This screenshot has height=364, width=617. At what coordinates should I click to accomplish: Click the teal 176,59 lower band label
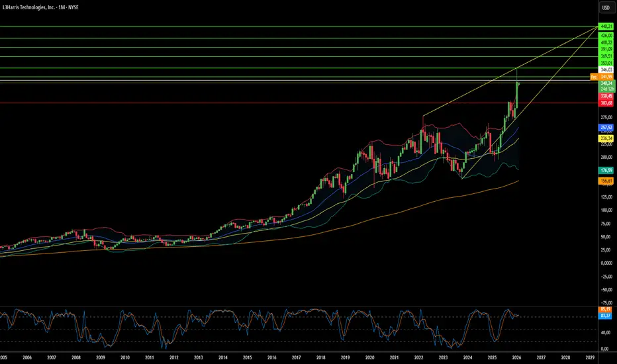[605, 170]
